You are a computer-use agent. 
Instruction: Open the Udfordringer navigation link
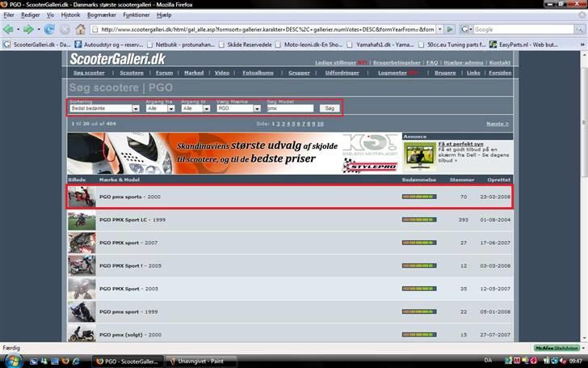pyautogui.click(x=342, y=73)
